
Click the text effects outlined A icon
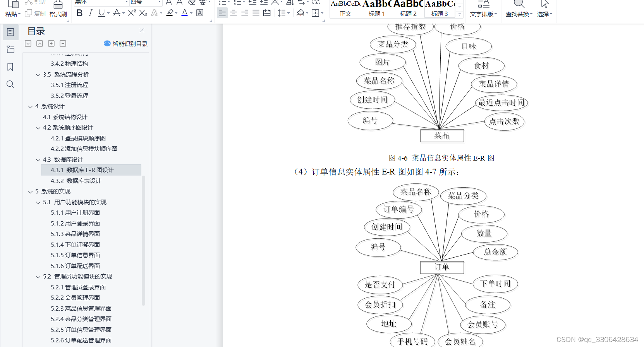coord(155,13)
